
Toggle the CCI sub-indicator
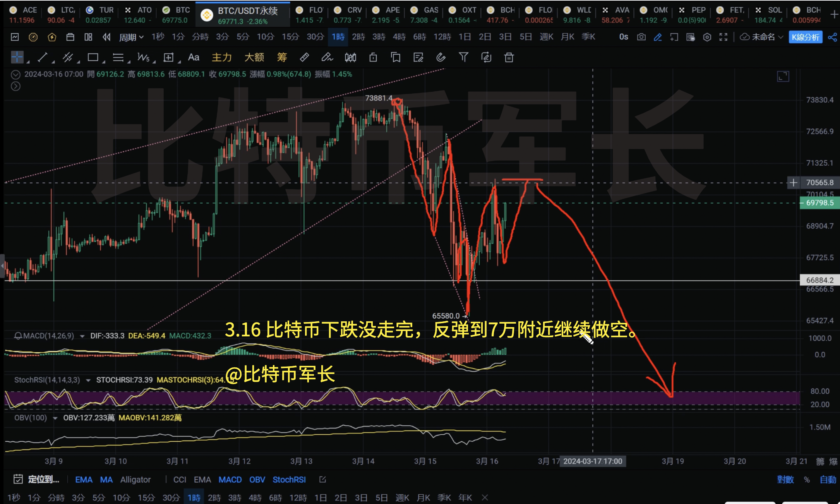(180, 480)
